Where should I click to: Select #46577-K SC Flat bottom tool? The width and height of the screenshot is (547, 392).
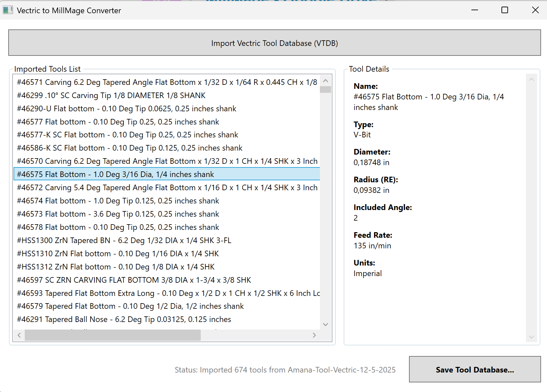tap(127, 135)
